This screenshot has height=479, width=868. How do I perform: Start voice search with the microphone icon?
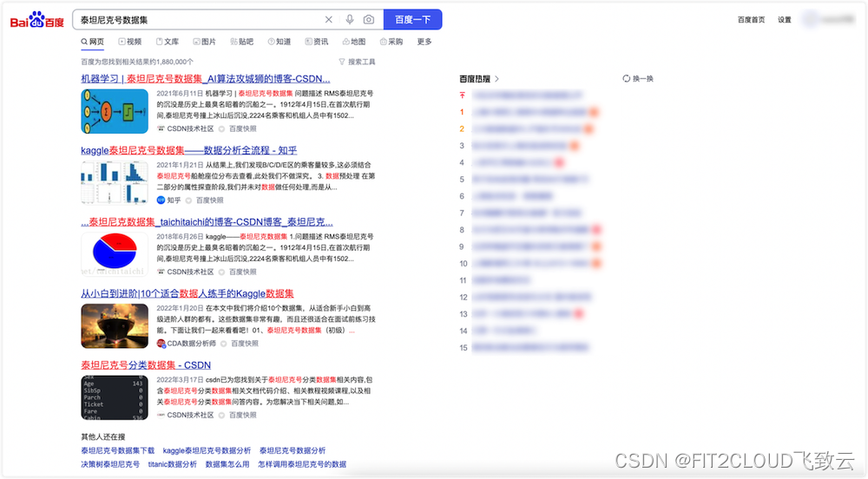click(350, 20)
